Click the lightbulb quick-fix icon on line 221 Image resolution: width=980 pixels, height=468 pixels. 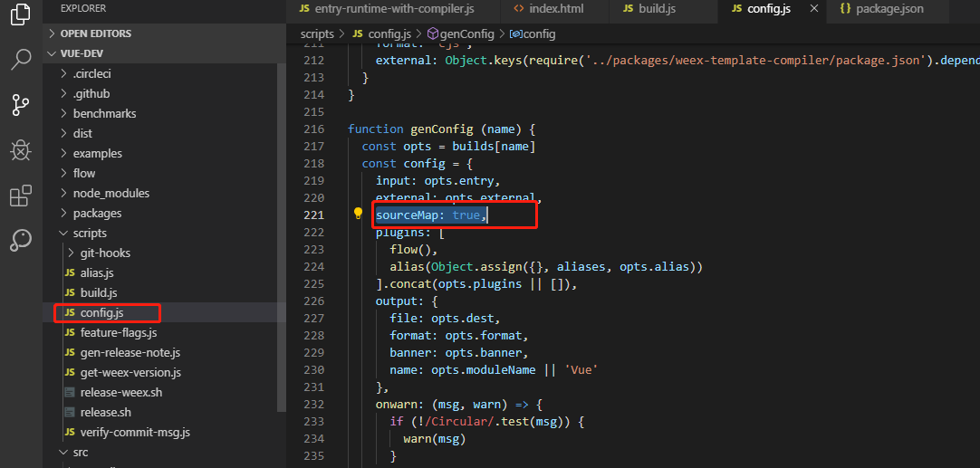pos(358,215)
